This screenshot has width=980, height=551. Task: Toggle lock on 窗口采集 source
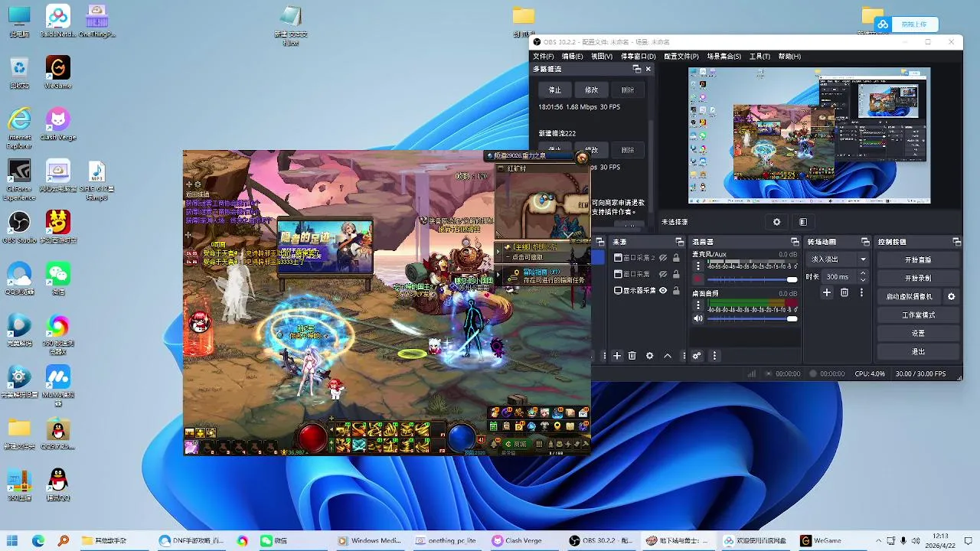click(x=676, y=274)
